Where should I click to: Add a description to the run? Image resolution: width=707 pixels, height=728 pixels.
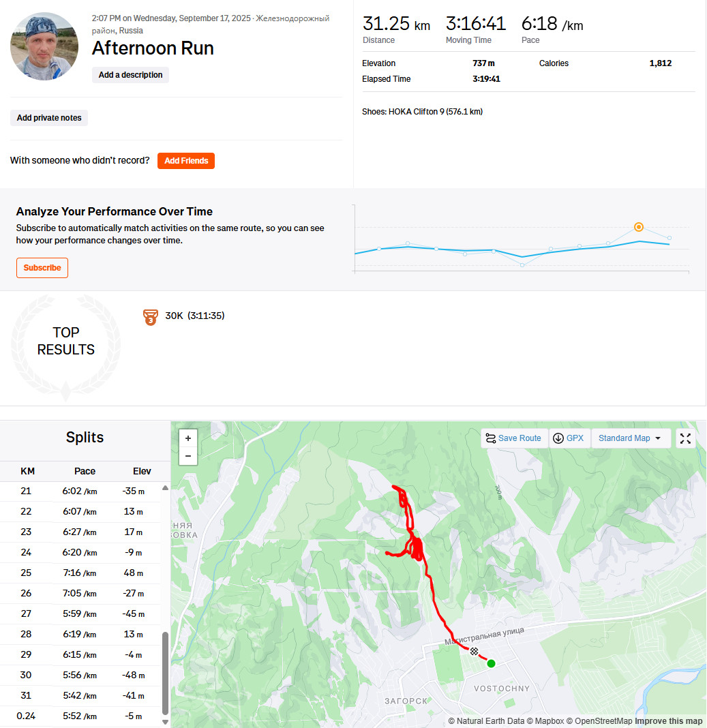(x=130, y=75)
